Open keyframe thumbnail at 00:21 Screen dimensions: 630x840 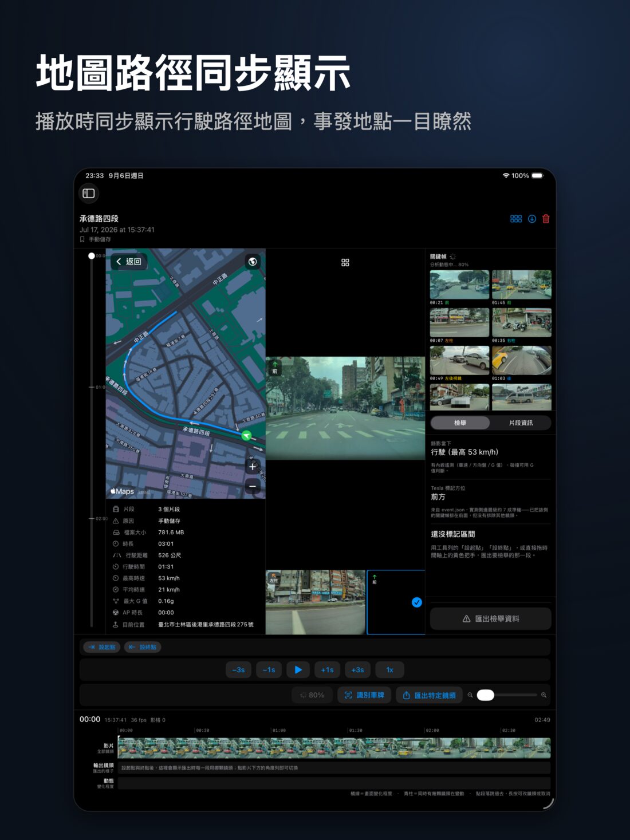(459, 285)
